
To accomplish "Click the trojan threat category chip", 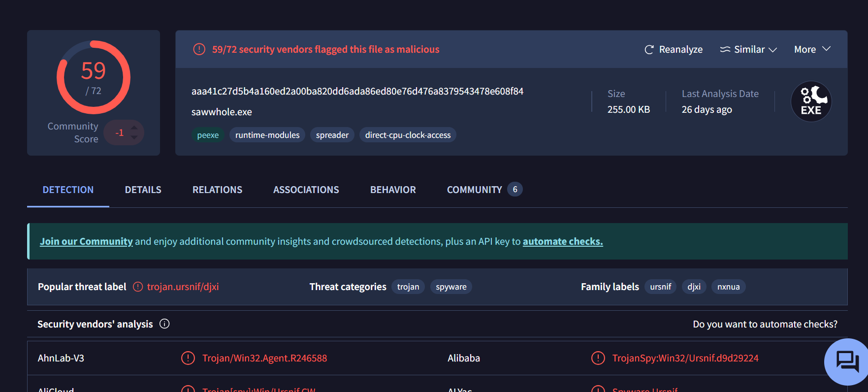I will tap(408, 287).
